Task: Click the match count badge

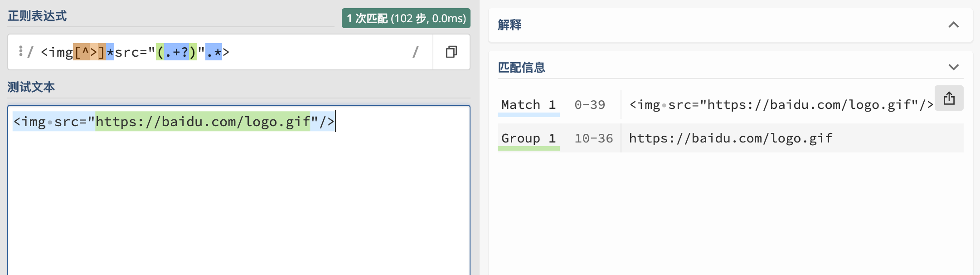Action: click(x=406, y=18)
